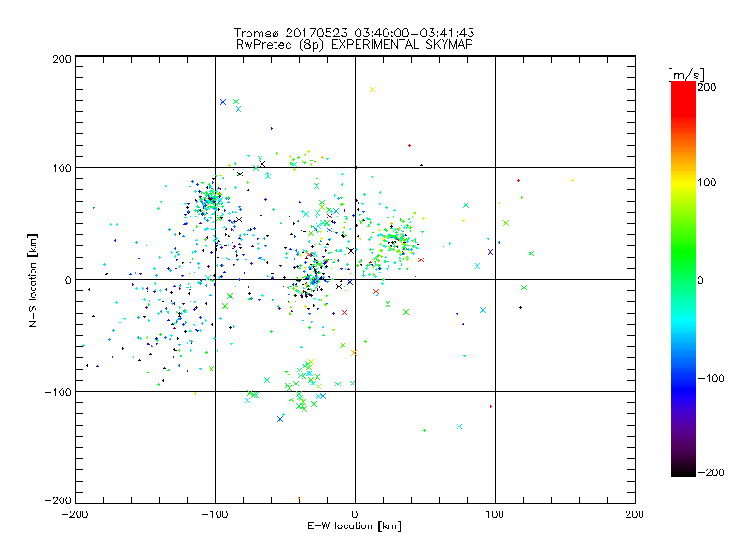Click the -100 label on the E-W axis

click(215, 514)
